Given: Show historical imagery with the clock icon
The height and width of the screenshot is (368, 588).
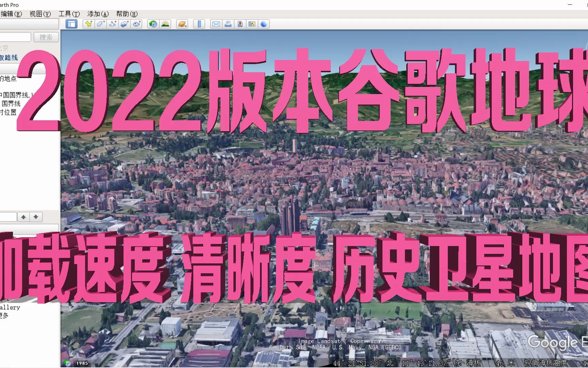Looking at the screenshot, I should (x=153, y=24).
